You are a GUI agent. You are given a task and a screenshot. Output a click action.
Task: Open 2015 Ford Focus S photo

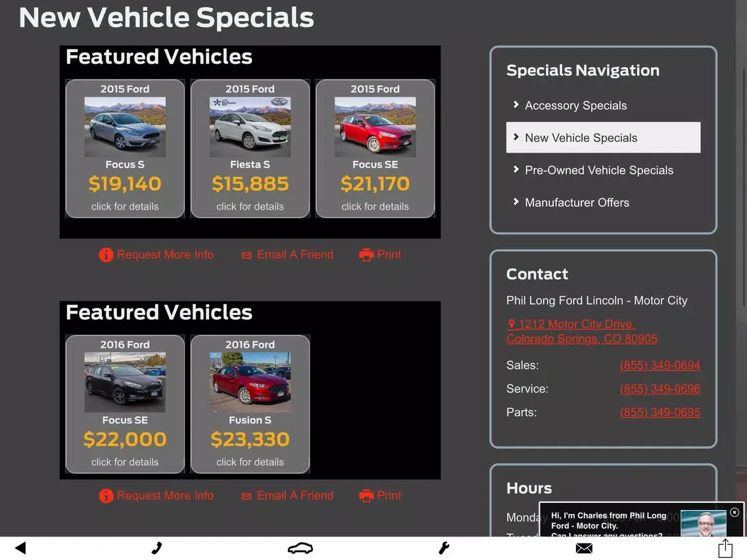[125, 127]
